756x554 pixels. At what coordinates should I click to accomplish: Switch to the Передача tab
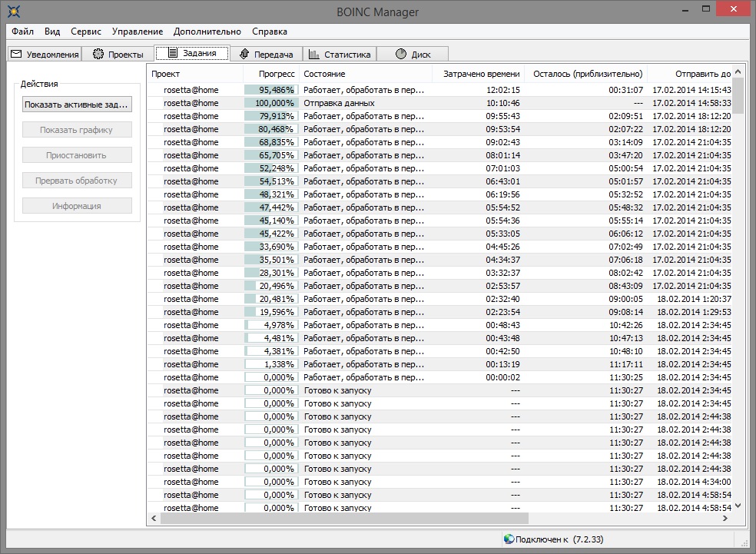(267, 54)
